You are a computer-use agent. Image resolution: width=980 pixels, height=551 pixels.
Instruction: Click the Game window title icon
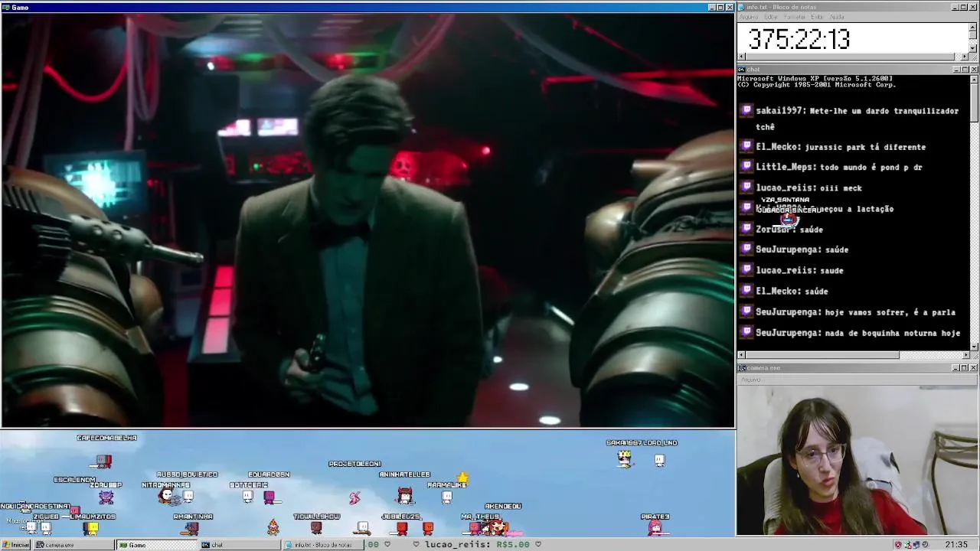(6, 7)
